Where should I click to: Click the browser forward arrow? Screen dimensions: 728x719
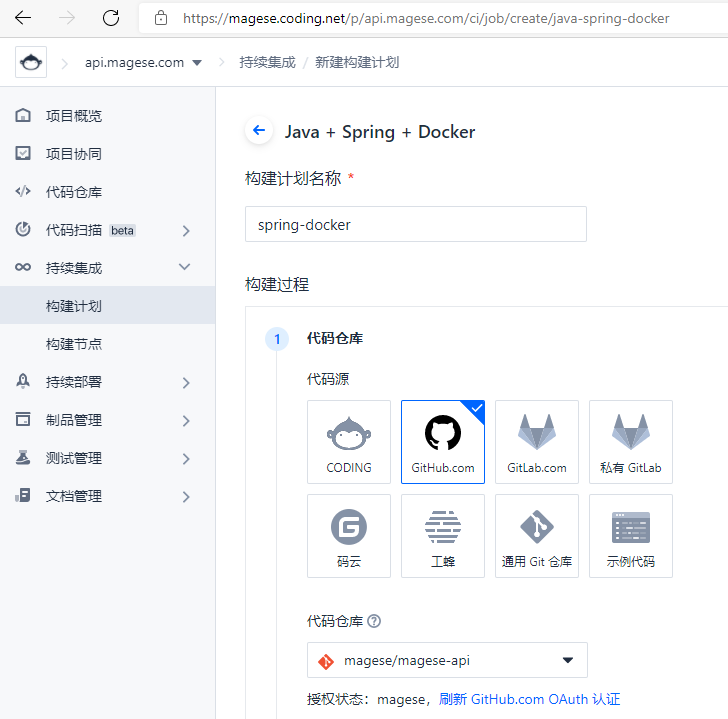tap(67, 18)
